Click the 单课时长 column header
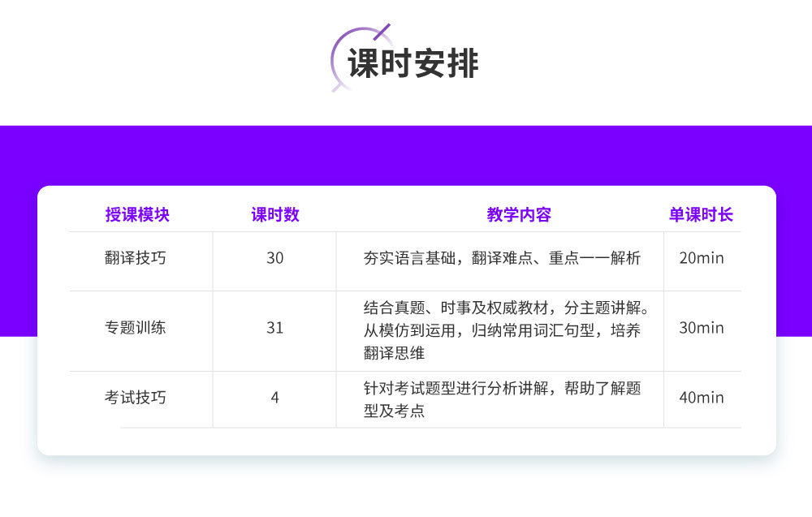The height and width of the screenshot is (517, 812). 701,214
